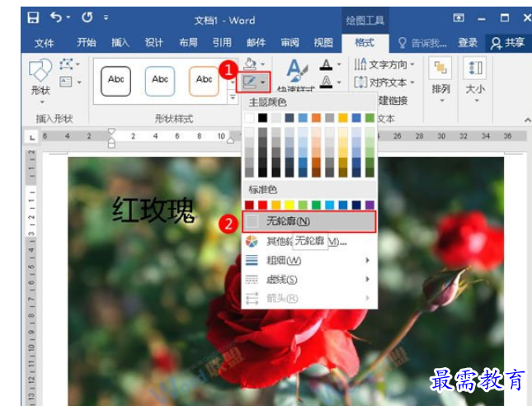This screenshot has height=406, width=532.
Task: Open the 形状 shapes gallery
Action: tap(40, 81)
